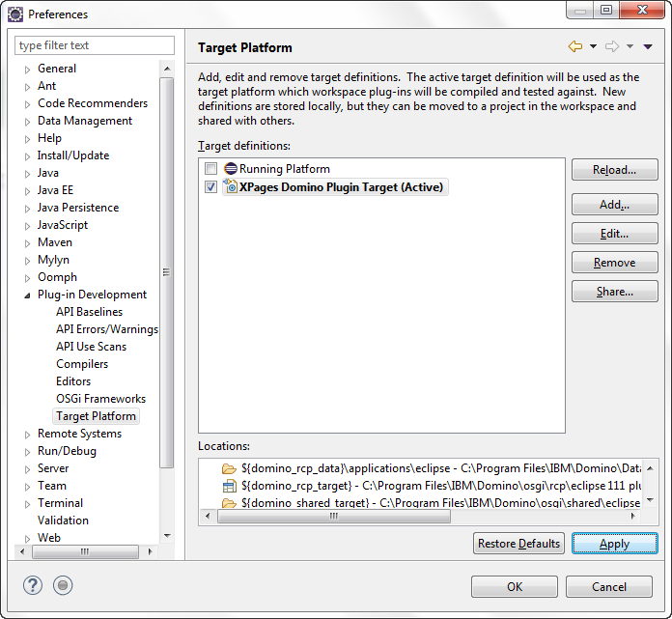672x619 pixels.
Task: Select the ${domino_rcp_target} location row
Action: [x=432, y=486]
